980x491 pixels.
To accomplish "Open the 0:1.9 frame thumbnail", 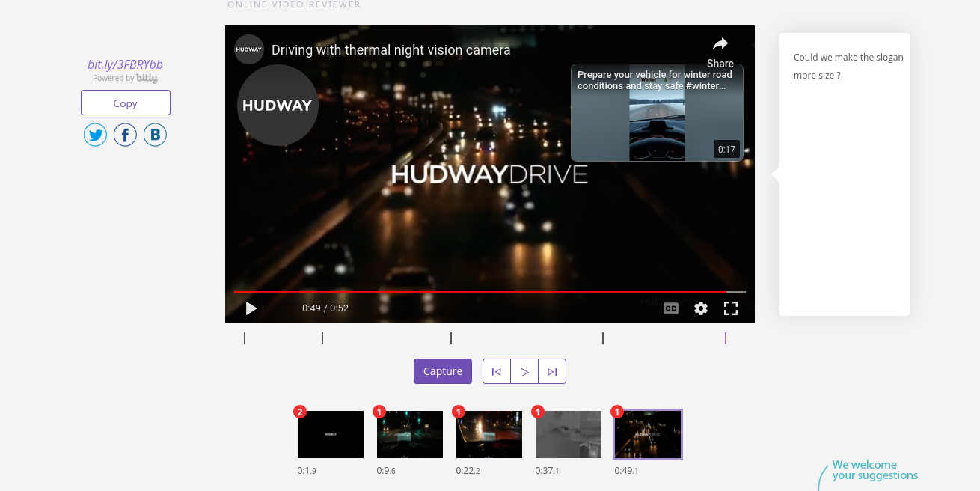I will click(x=331, y=434).
